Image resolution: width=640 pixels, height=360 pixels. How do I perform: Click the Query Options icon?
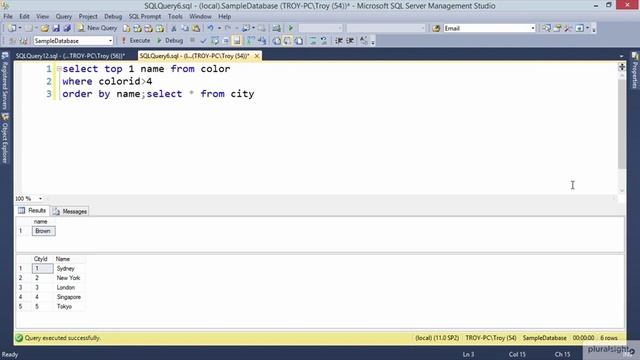pyautogui.click(x=226, y=41)
